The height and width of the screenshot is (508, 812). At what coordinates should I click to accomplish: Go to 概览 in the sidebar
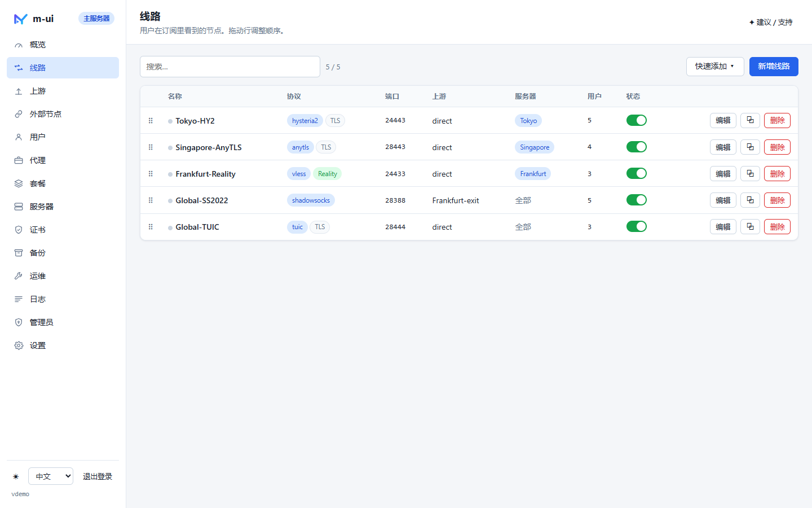click(x=63, y=45)
